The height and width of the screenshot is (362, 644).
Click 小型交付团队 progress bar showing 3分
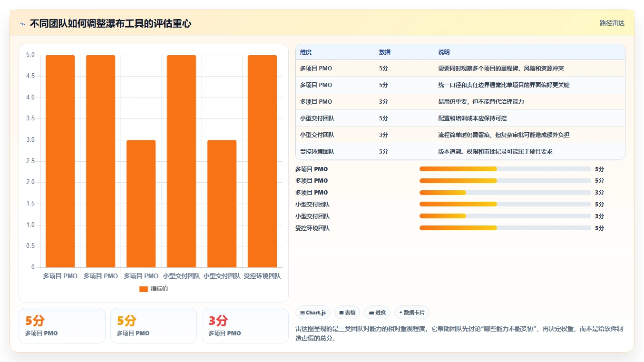(x=505, y=216)
